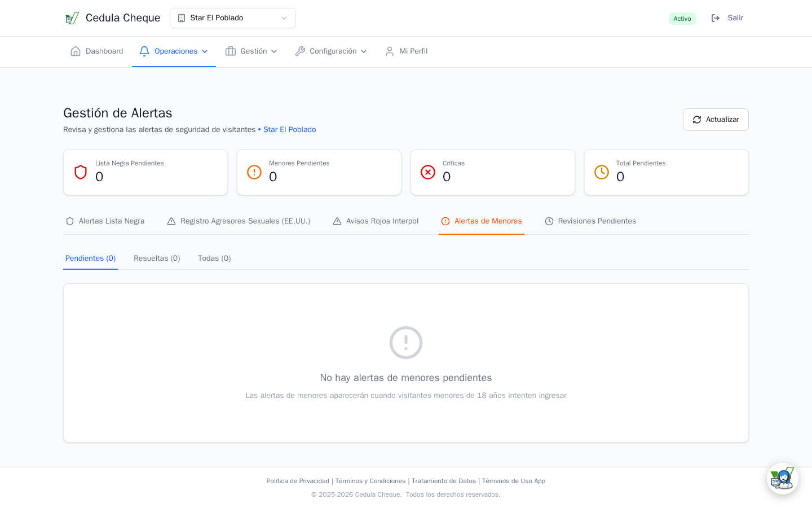Viewport: 812px width, 508px height.
Task: Go to the Dashboard menu item
Action: pyautogui.click(x=96, y=51)
